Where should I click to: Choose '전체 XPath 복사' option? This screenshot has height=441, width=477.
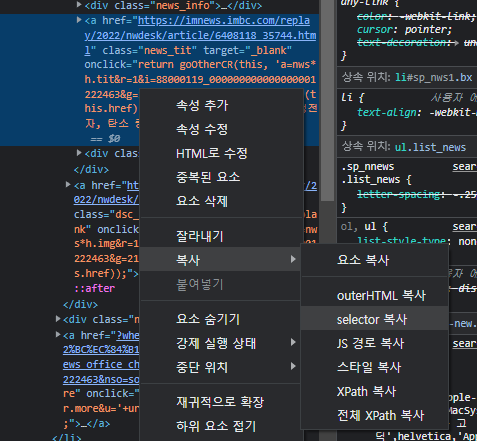click(374, 415)
